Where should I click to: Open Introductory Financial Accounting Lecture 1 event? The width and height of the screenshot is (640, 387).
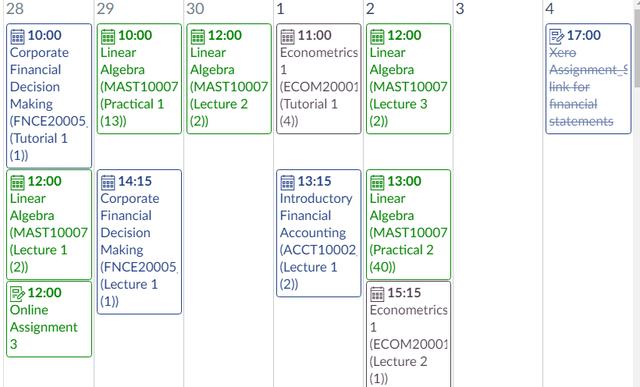(319, 233)
